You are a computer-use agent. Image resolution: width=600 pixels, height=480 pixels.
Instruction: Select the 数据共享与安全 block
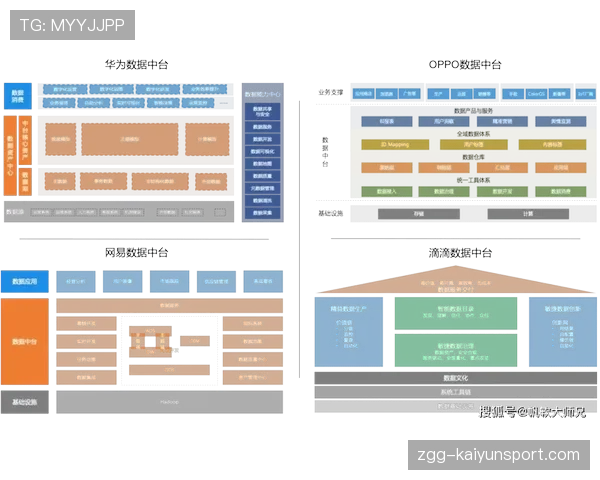[x=262, y=111]
